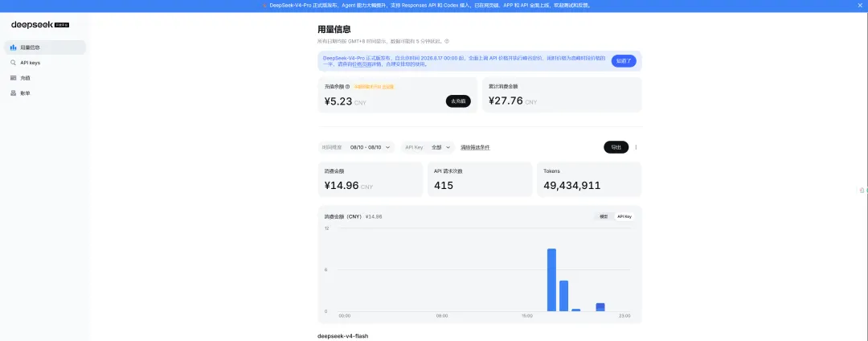This screenshot has width=868, height=341.
Task: Click the orange badge beside 充值余额
Action: [374, 86]
